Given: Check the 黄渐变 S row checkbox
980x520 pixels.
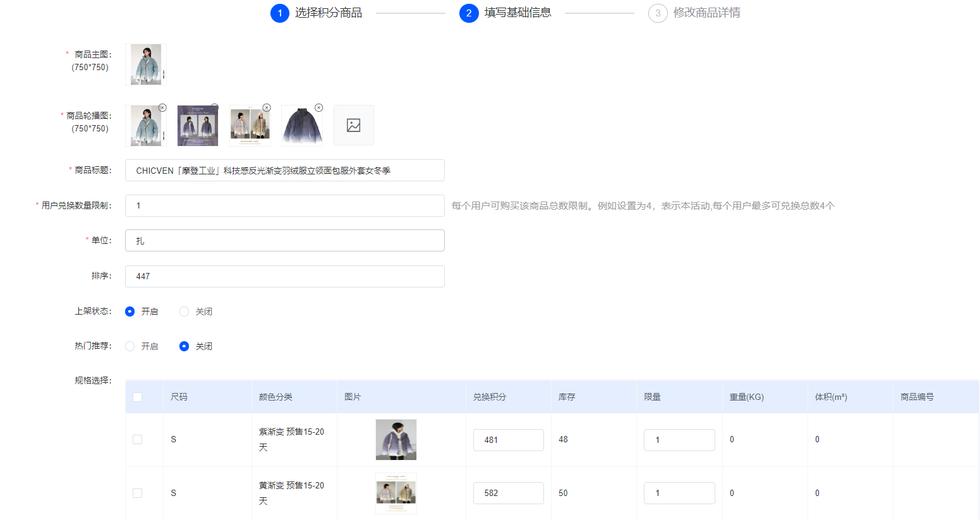Looking at the screenshot, I should 138,493.
